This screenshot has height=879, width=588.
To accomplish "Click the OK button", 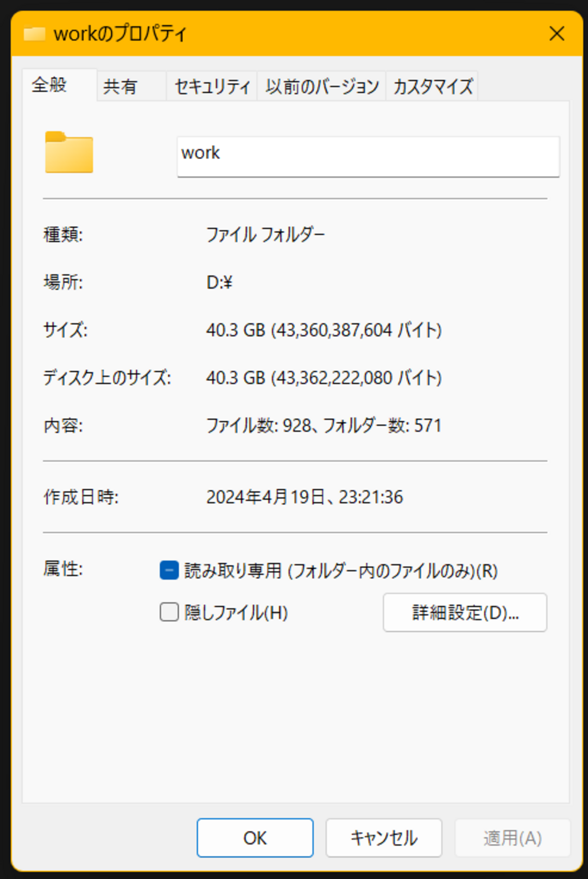I will click(x=255, y=838).
